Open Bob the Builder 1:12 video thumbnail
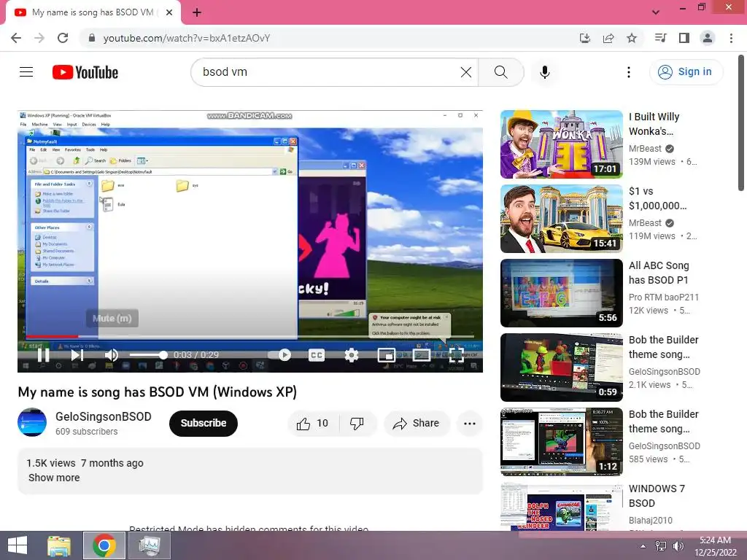Screen dimensions: 747x560 (561, 441)
